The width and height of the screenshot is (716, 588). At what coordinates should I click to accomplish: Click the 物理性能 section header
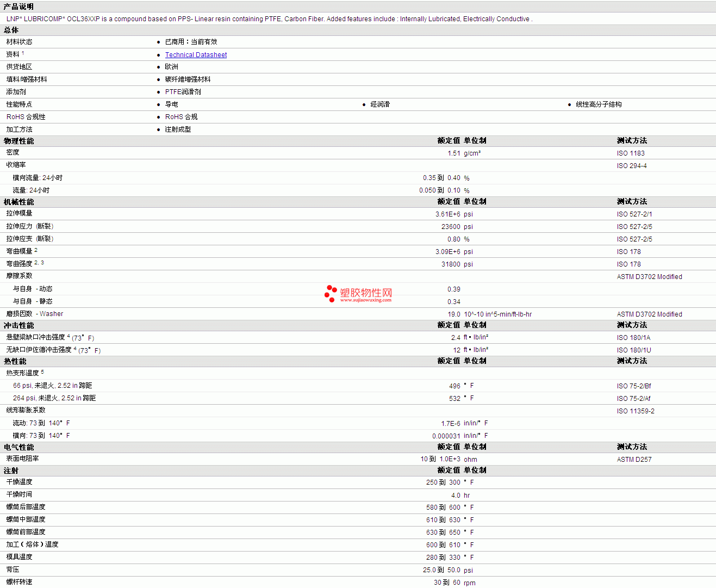coord(18,141)
